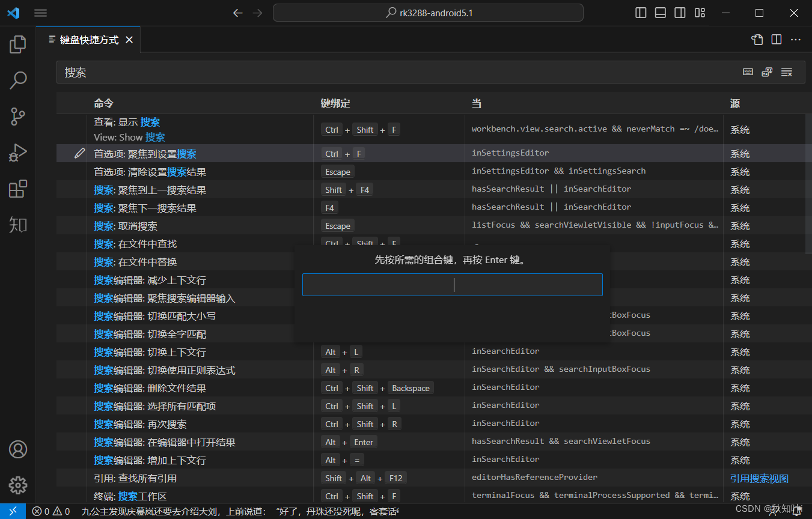Open keyboard shortcuts JSON file icon
The width and height of the screenshot is (812, 519).
(x=757, y=40)
